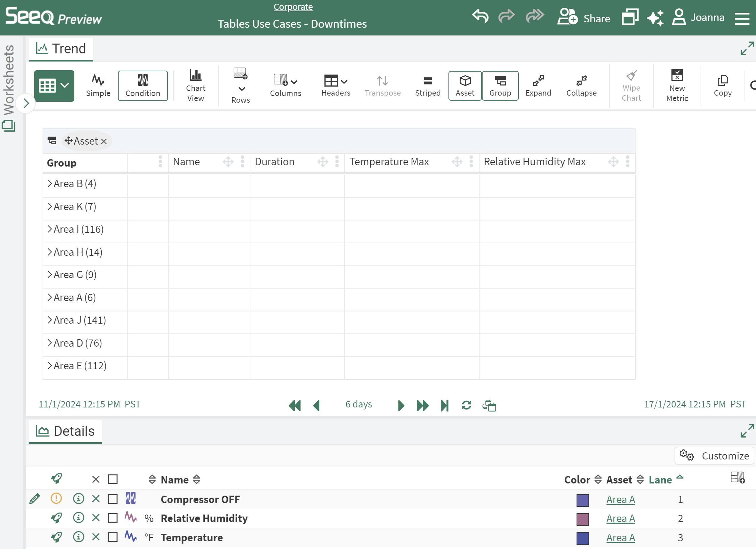The height and width of the screenshot is (549, 756).
Task: Open options menu for Temperature Max column
Action: [x=471, y=162]
